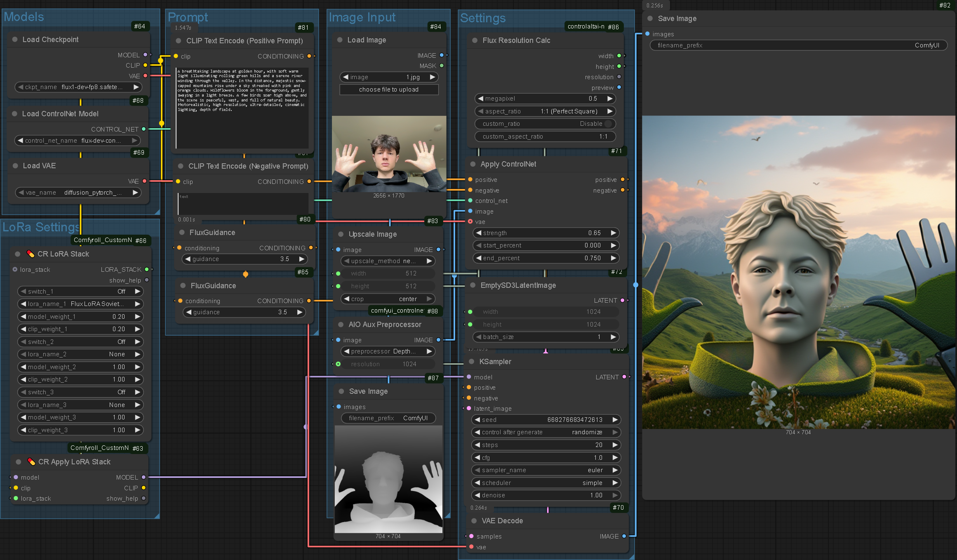957x560 pixels.
Task: Click the depth map preview thumbnail
Action: [x=388, y=479]
